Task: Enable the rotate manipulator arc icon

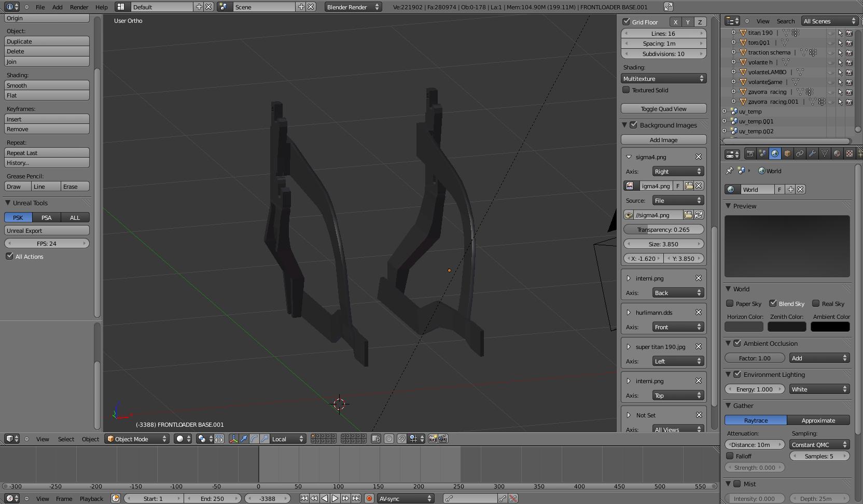Action: click(254, 439)
